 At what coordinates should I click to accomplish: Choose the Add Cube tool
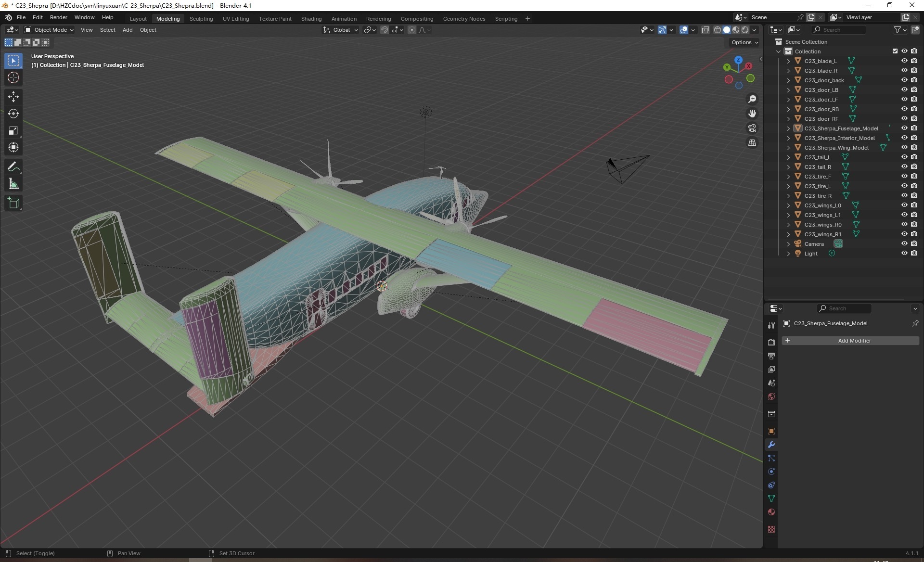pyautogui.click(x=13, y=203)
